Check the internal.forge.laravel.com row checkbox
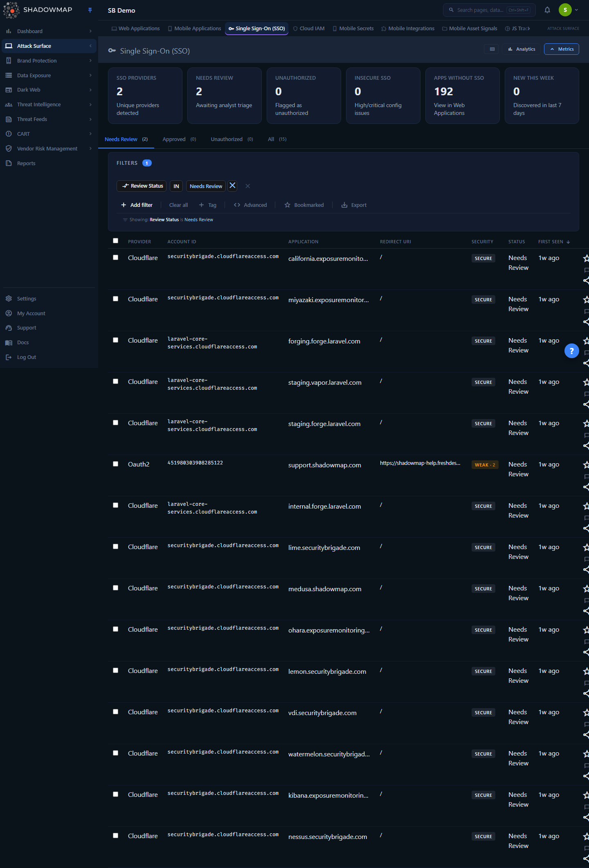 point(115,505)
